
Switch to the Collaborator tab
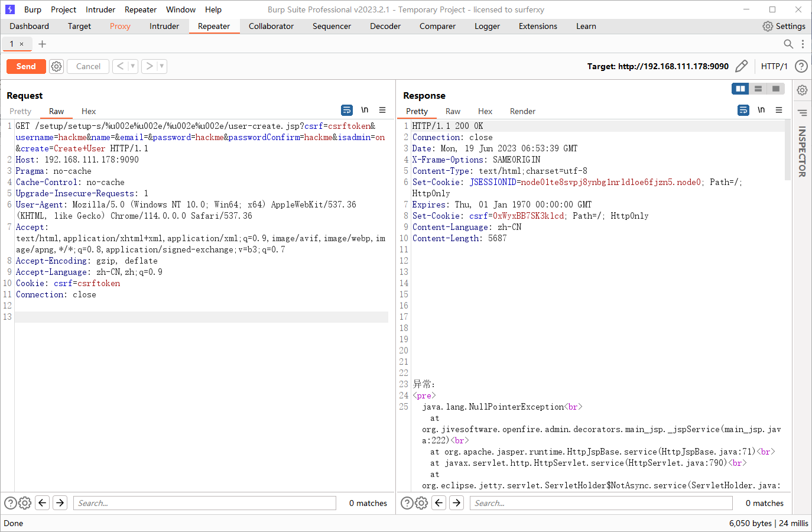[x=271, y=26]
